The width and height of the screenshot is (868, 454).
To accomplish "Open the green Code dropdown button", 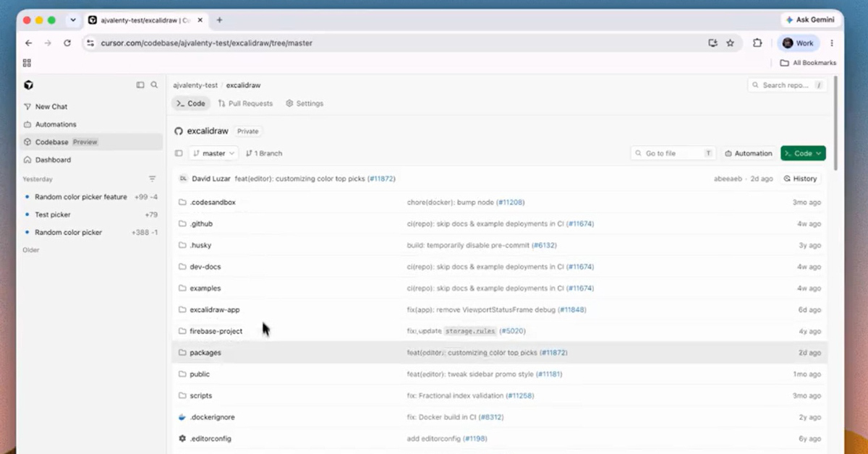I will pos(803,153).
